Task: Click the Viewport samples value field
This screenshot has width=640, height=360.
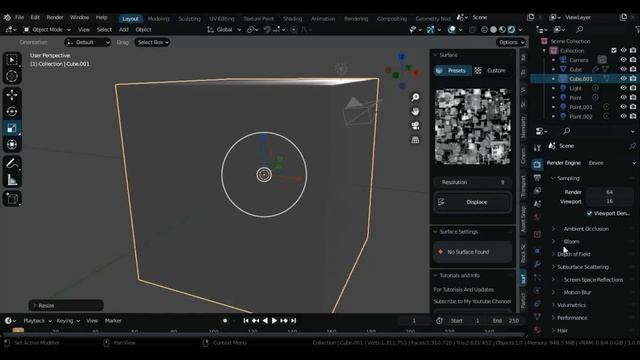Action: 610,201
